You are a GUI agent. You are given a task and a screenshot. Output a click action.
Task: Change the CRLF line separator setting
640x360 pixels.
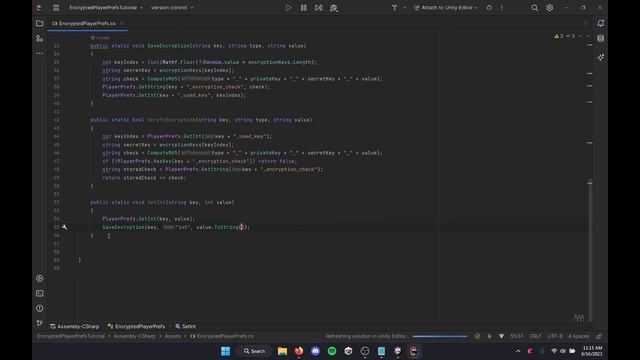[x=535, y=336]
